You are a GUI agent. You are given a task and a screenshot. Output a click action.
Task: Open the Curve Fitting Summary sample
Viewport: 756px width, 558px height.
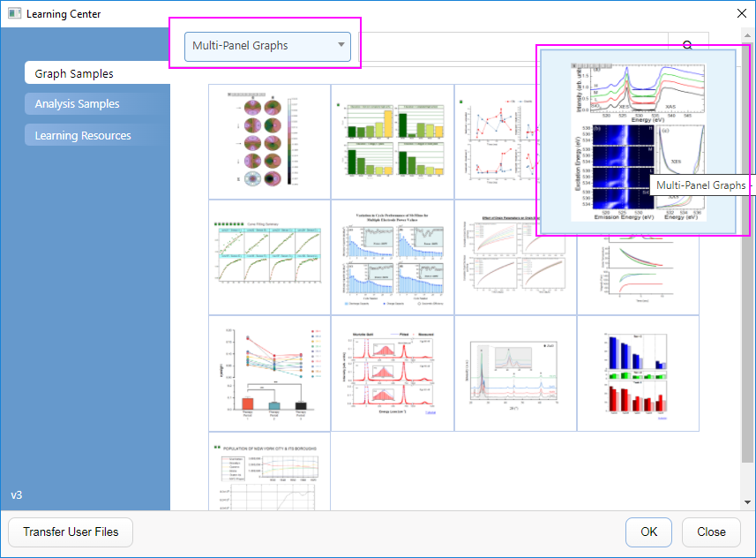click(269, 258)
